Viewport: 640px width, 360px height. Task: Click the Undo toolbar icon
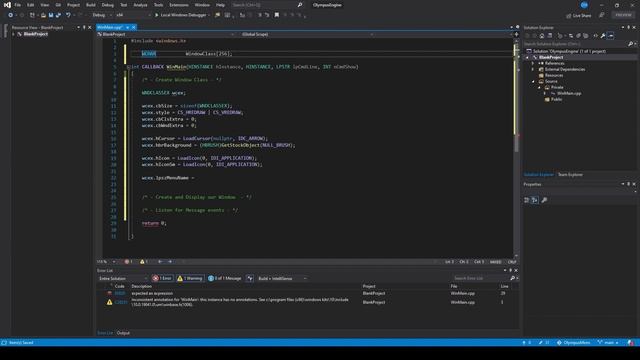point(68,15)
